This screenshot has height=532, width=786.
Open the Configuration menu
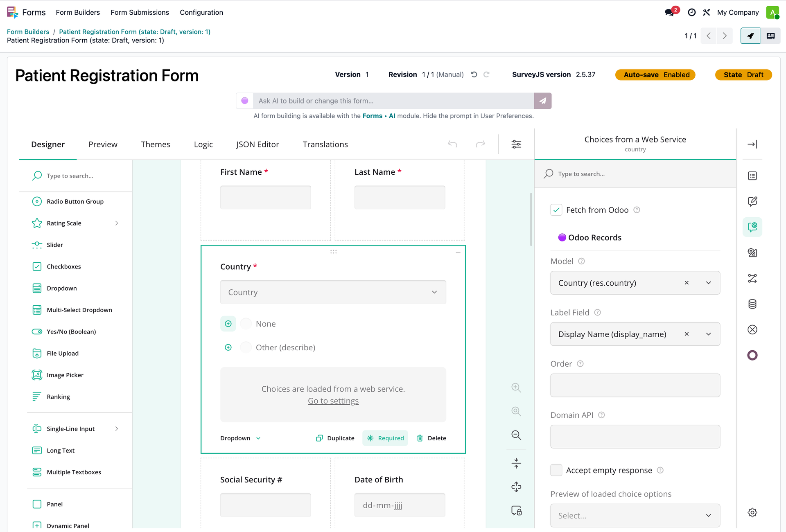(x=201, y=12)
